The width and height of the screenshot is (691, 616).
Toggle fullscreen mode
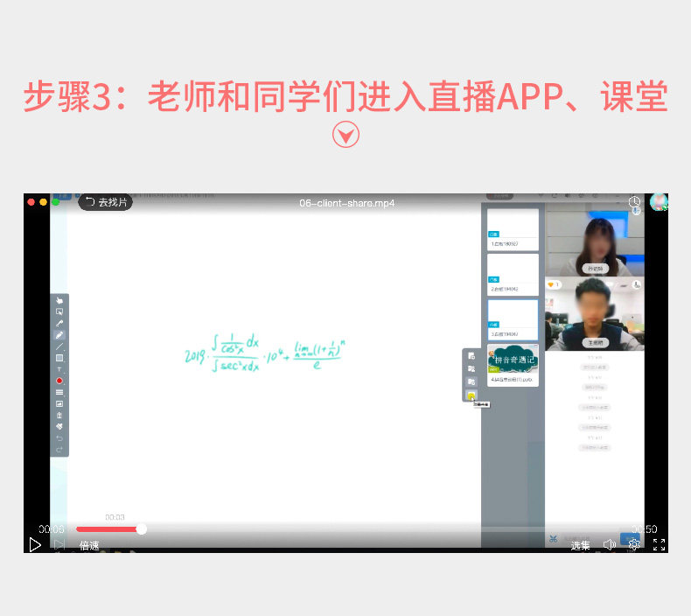pos(660,545)
